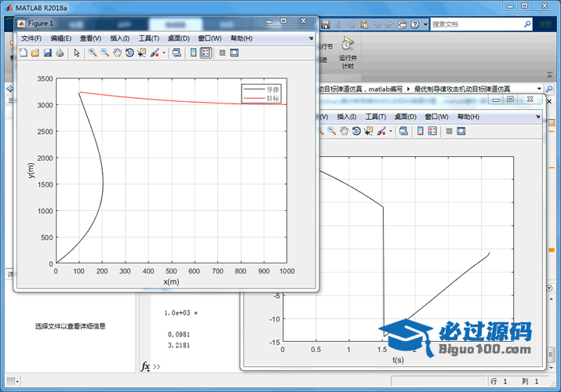Toggle Pan hand tool in second figure window
The image size is (561, 392).
coord(344,131)
